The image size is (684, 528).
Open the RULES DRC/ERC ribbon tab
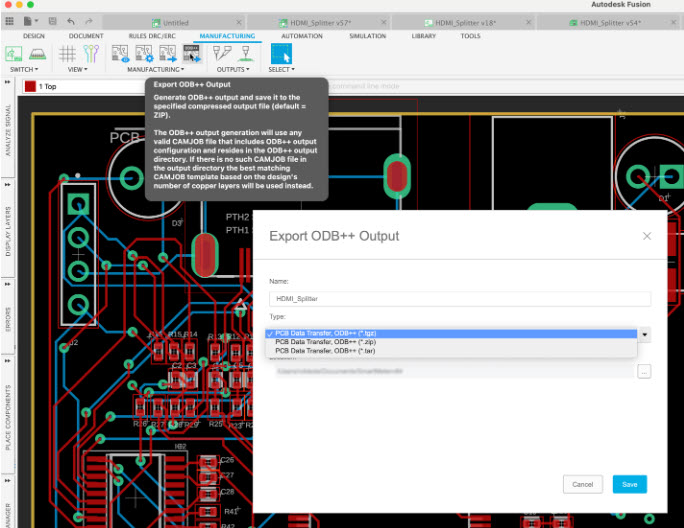tap(153, 36)
